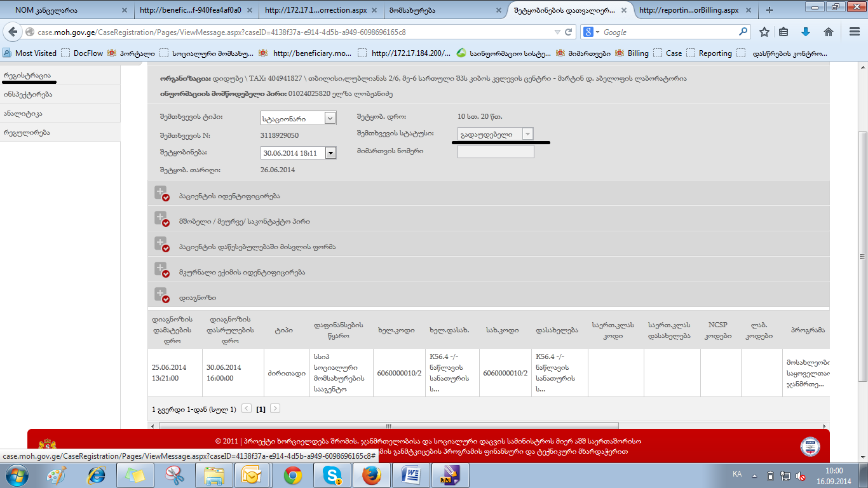Click the browser back arrow button
868x488 pixels.
click(x=13, y=32)
